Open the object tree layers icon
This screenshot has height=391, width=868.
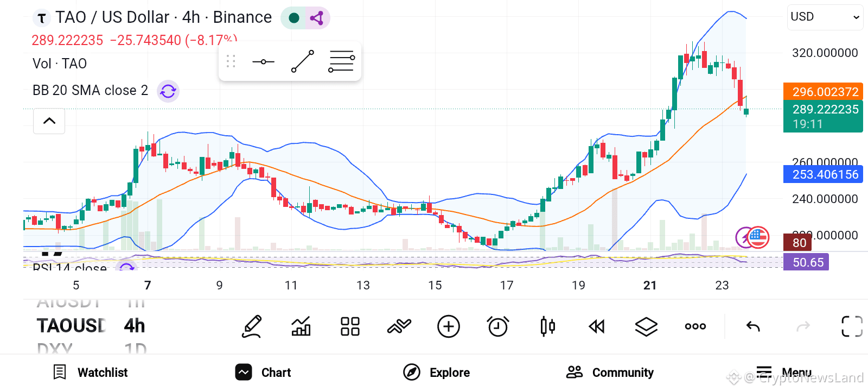(x=646, y=326)
